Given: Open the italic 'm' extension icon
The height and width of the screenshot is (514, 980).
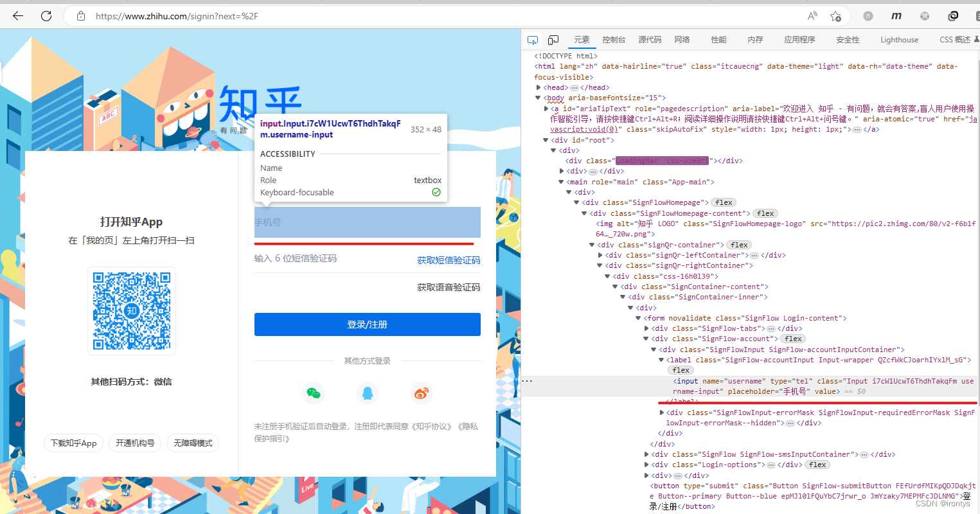Looking at the screenshot, I should (x=896, y=16).
